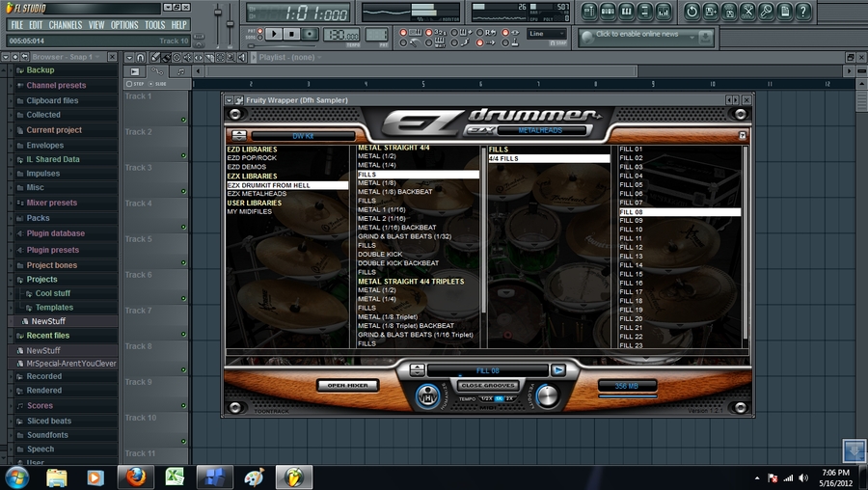Click the OPEN MIXER button
The height and width of the screenshot is (490, 868).
pyautogui.click(x=348, y=386)
